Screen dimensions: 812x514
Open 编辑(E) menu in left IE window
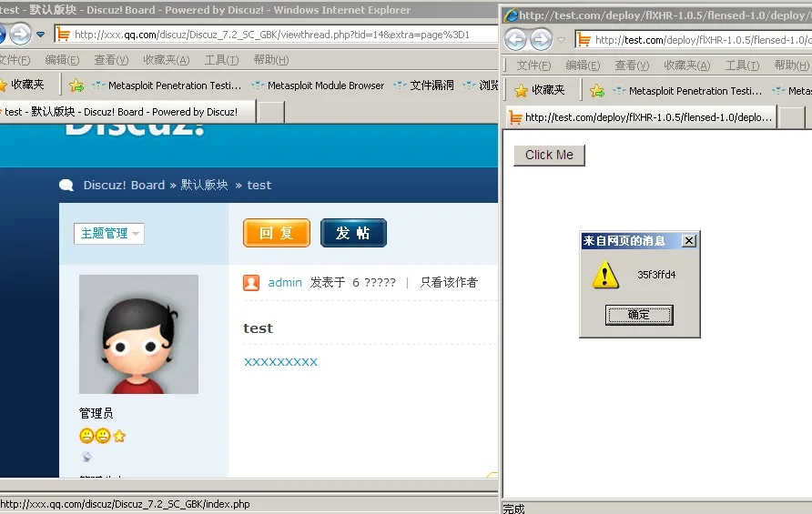point(62,60)
